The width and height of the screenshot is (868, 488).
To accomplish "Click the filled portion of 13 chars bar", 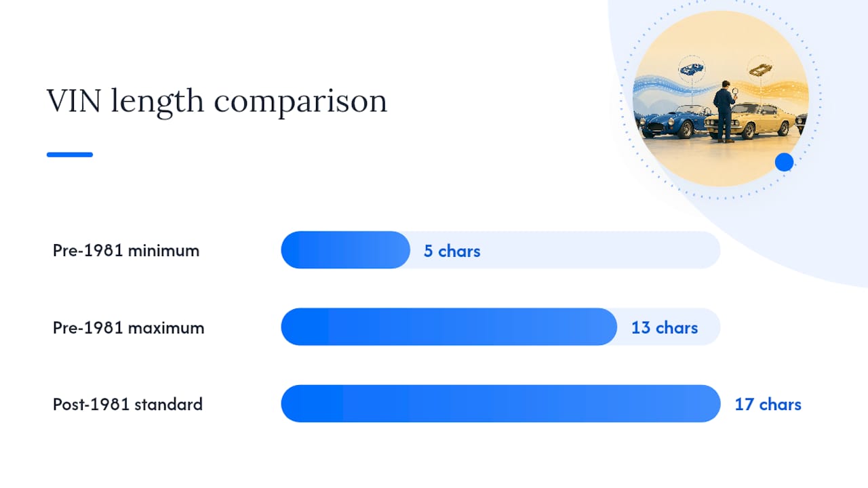I will point(449,327).
